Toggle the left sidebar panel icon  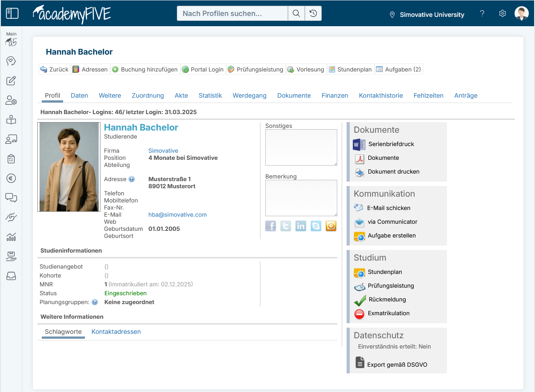click(x=12, y=13)
